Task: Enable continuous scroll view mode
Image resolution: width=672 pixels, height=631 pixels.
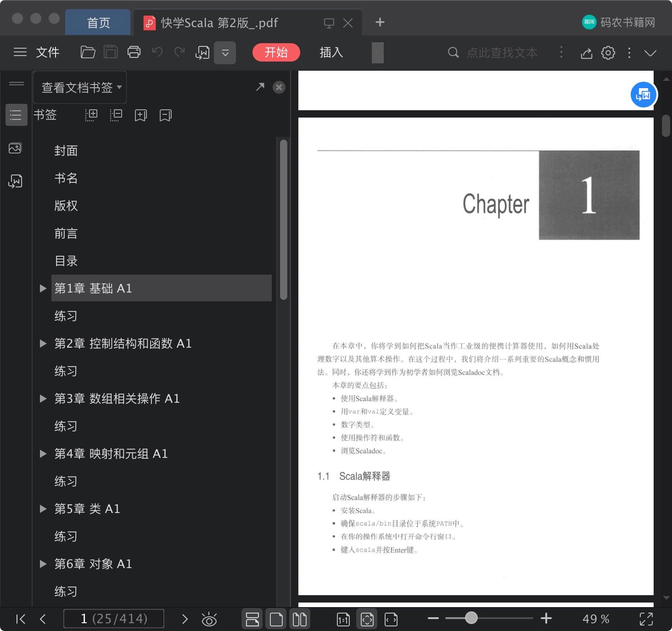Action: click(252, 619)
